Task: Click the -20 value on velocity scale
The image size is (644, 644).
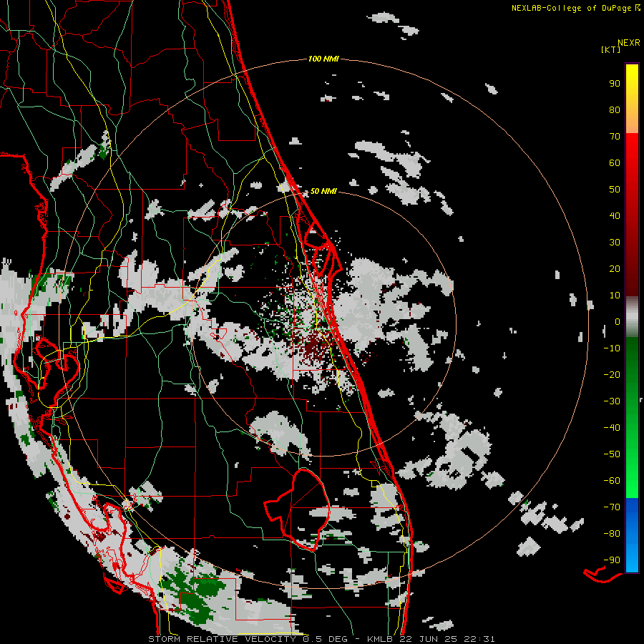Action: (x=612, y=375)
